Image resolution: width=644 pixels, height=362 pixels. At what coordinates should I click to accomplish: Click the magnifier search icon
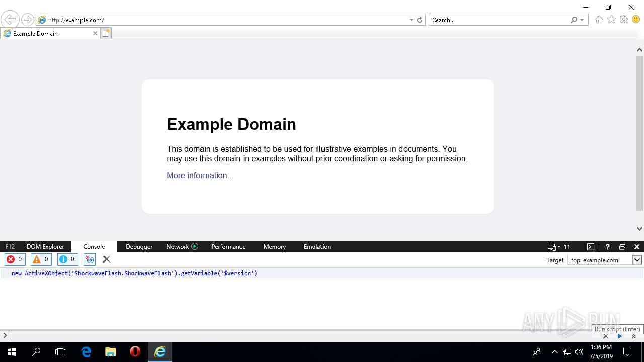tap(574, 20)
